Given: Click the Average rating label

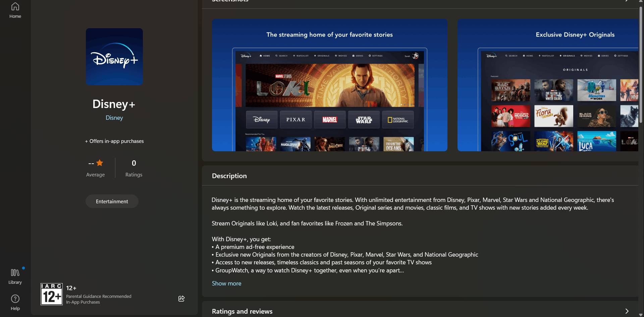Looking at the screenshot, I should 96,175.
